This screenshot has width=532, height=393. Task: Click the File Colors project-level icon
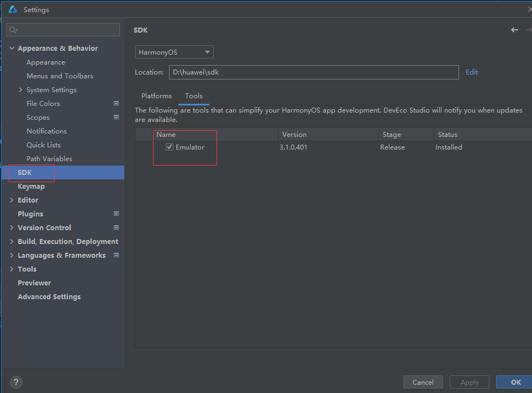coord(116,103)
